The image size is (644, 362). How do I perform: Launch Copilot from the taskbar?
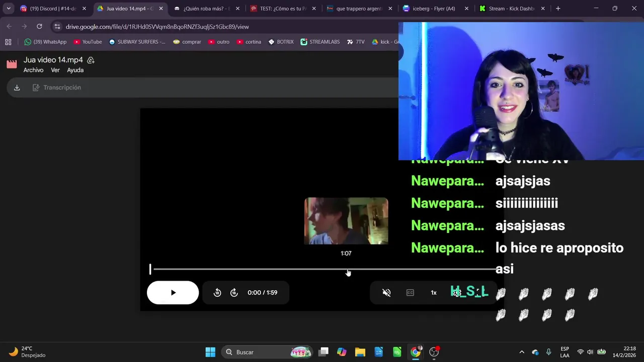point(342,352)
